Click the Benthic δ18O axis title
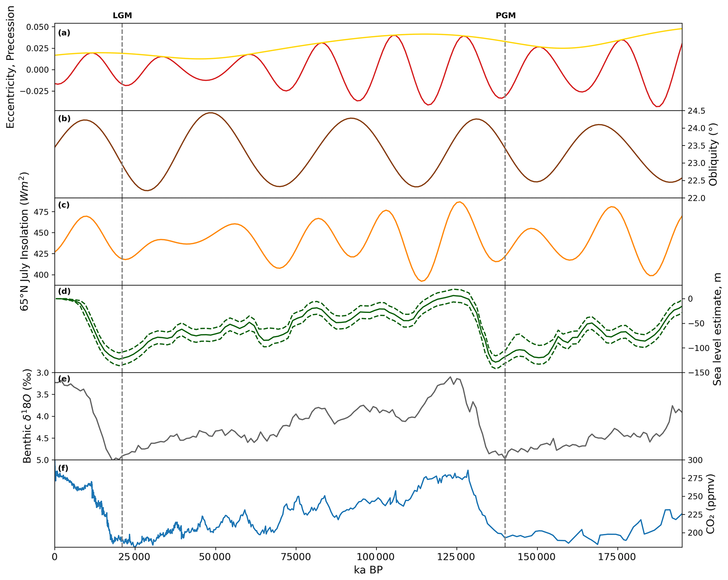 point(27,416)
